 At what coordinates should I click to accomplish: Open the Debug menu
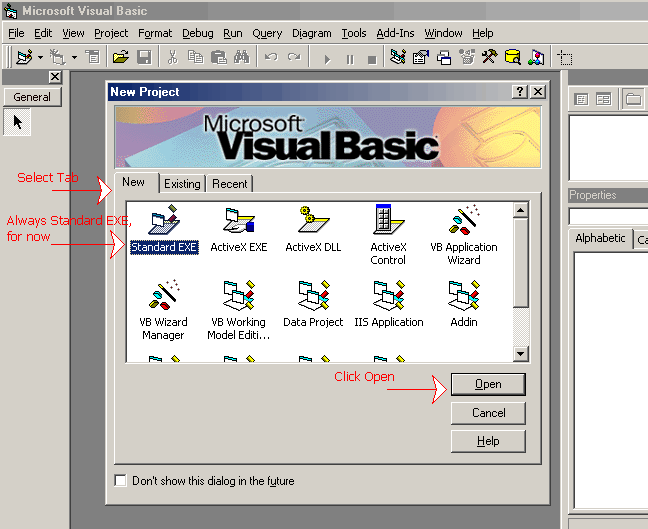pyautogui.click(x=198, y=33)
